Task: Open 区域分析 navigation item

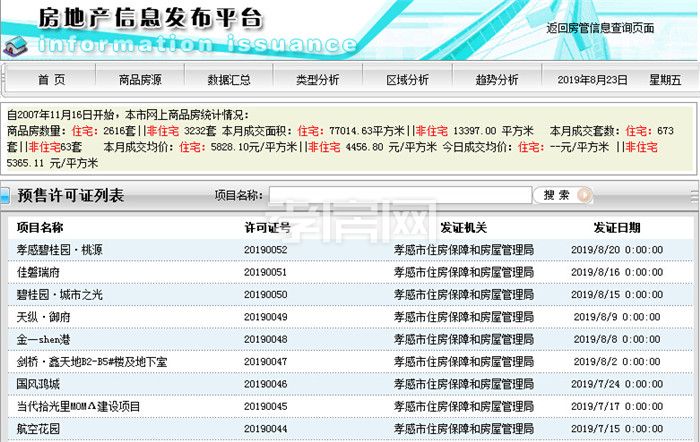Action: point(407,80)
